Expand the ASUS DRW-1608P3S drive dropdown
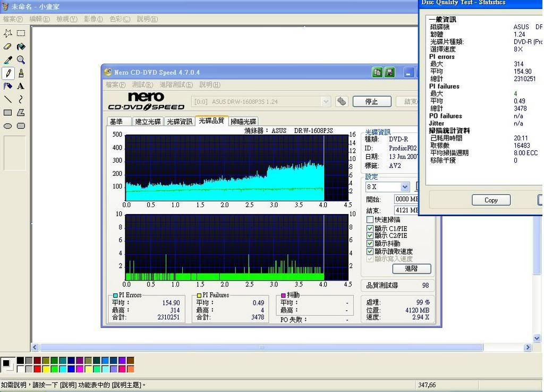Screen dimensions: 544x392 click(x=326, y=101)
